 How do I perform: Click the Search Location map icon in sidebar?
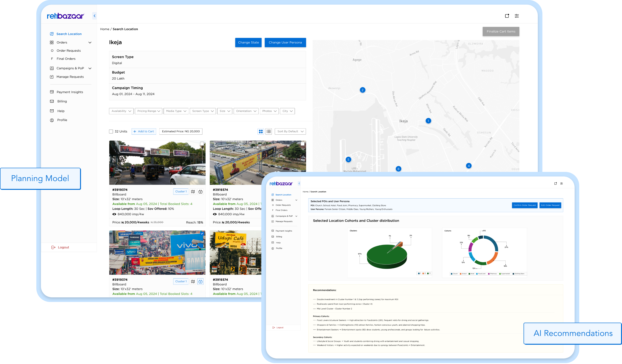[x=52, y=34]
